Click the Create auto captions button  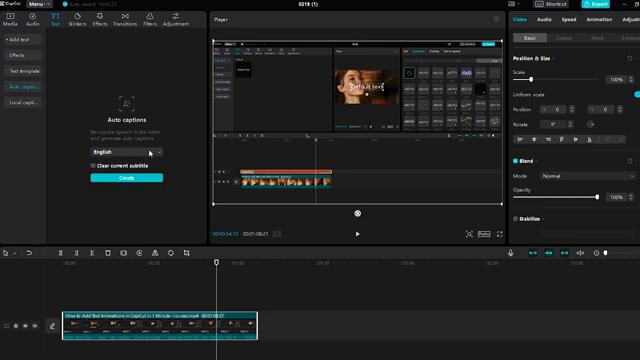(127, 178)
